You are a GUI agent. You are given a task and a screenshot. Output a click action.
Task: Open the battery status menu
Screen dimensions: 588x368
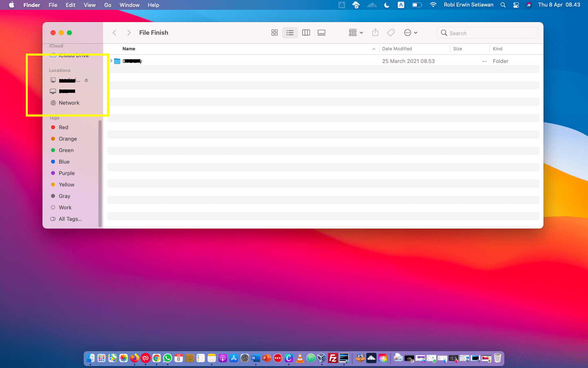pyautogui.click(x=417, y=5)
